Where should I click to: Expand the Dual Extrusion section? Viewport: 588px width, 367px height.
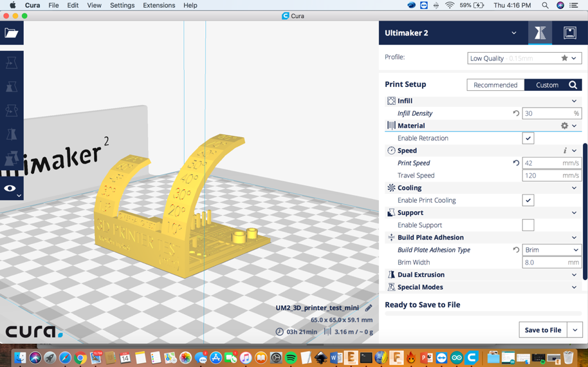point(574,275)
